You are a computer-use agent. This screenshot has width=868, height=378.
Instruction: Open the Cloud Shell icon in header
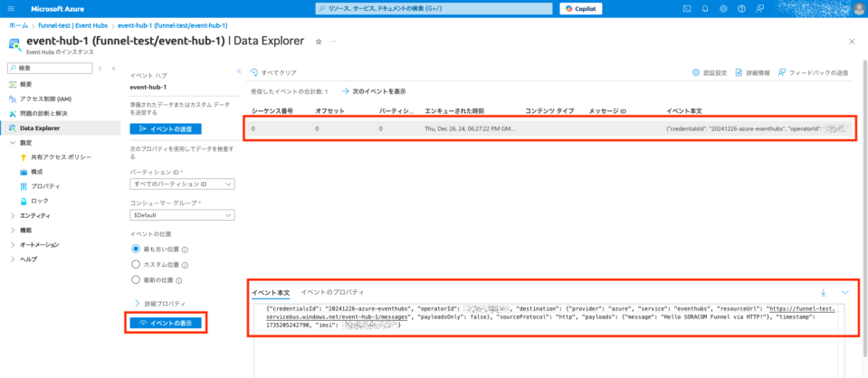coord(686,9)
